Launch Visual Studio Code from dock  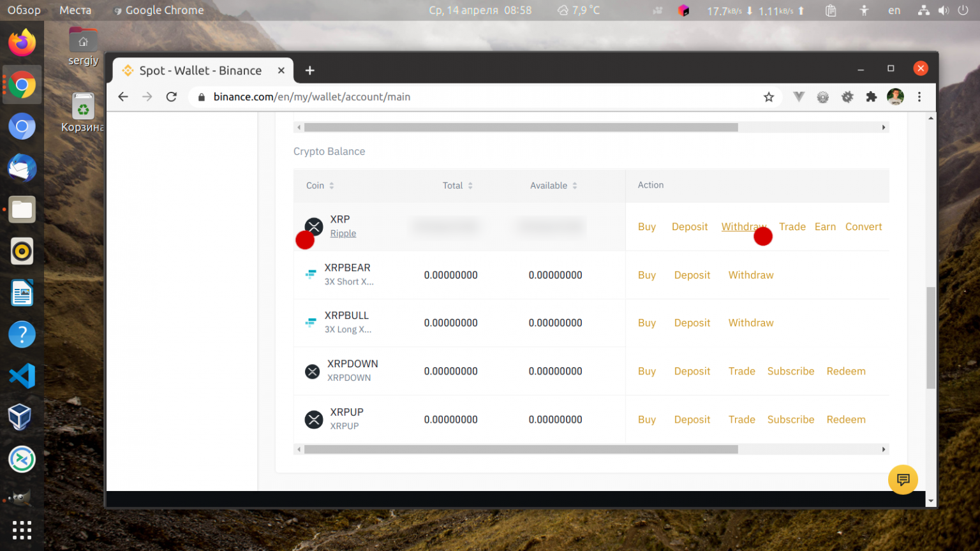click(x=22, y=376)
